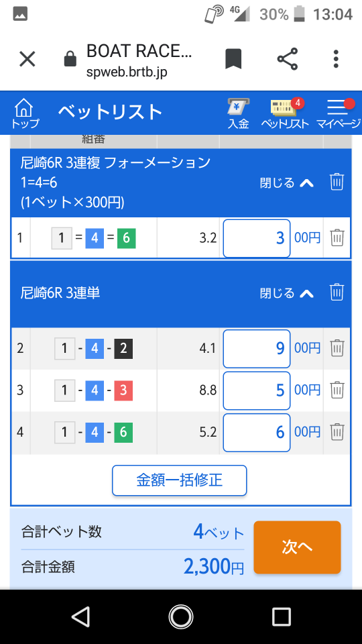
Task: Bookmark the page in browser bar
Action: pyautogui.click(x=233, y=59)
